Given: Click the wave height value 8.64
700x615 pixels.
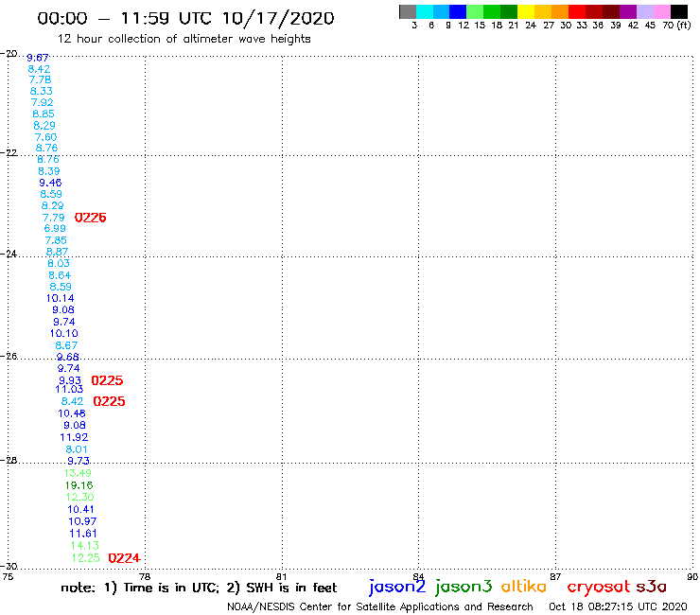Looking at the screenshot, I should (60, 275).
